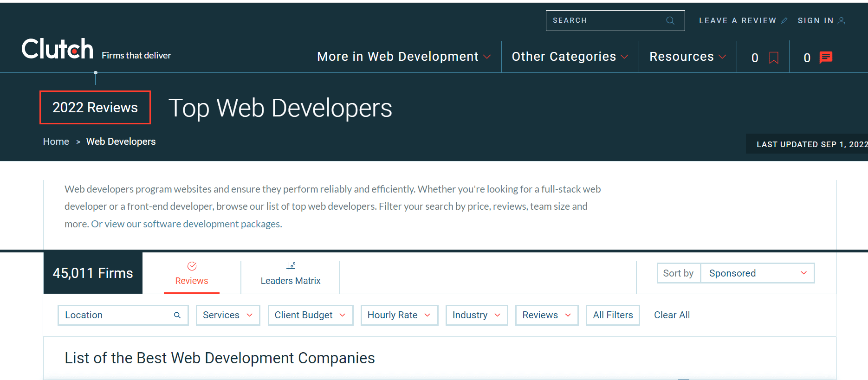The width and height of the screenshot is (868, 380).
Task: Open the Resources dropdown menu
Action: tap(687, 57)
